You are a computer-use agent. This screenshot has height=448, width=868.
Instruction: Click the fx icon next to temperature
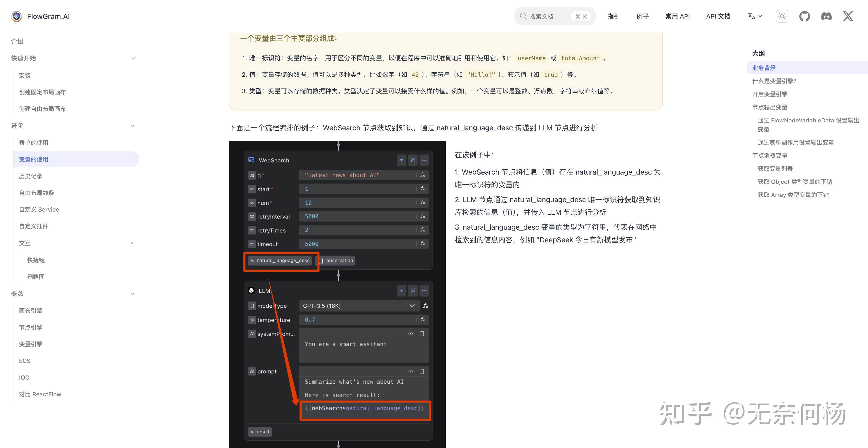(422, 320)
